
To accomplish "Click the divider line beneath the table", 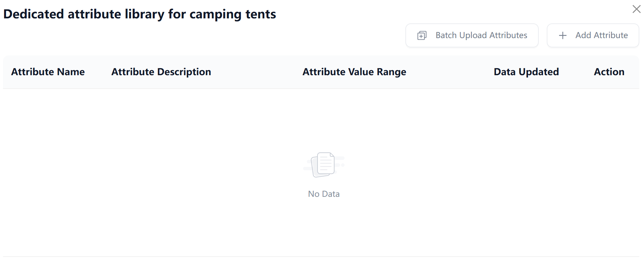I will pyautogui.click(x=321, y=257).
